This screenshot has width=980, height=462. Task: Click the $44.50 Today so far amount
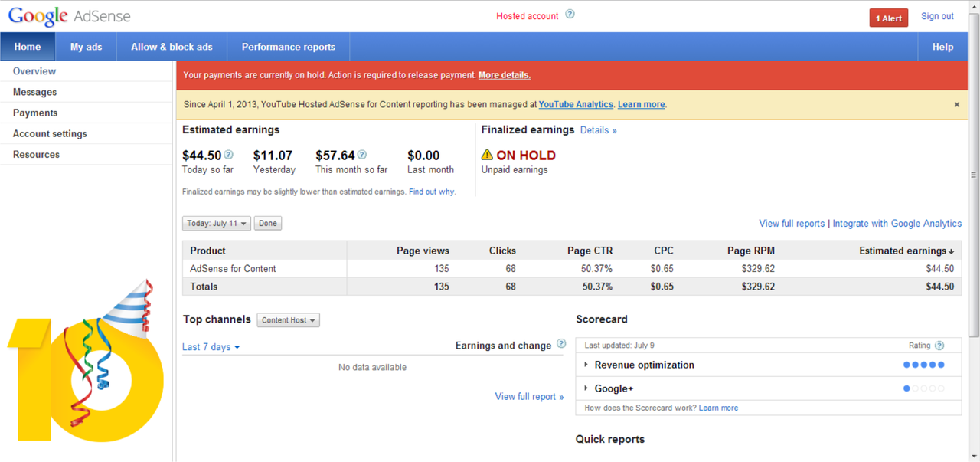[202, 156]
